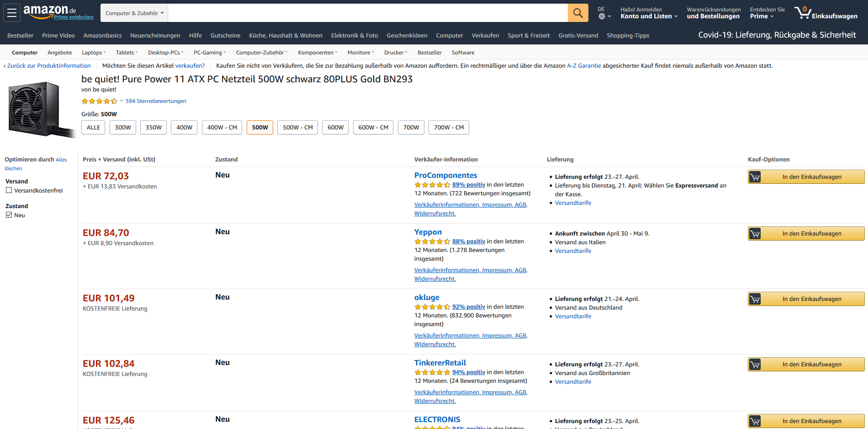Click the cart icon in ELECTRONIS row
The width and height of the screenshot is (868, 429).
tap(755, 421)
